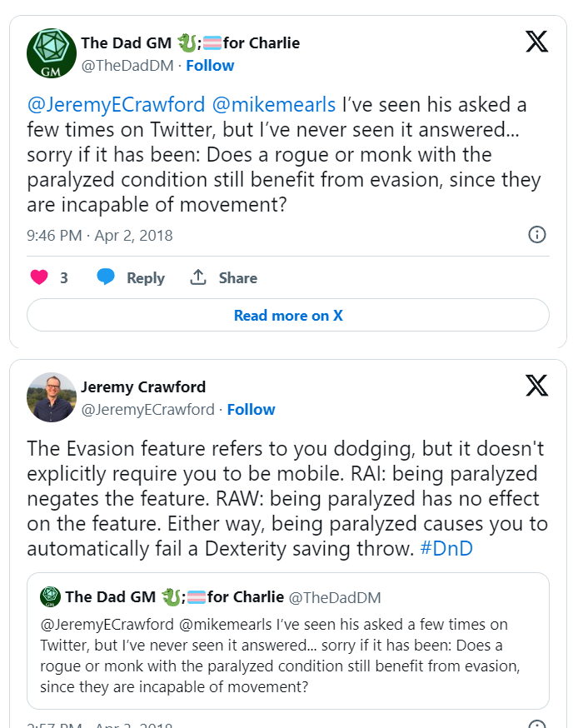This screenshot has height=728, width=573.
Task: Click the X logo on first tweet
Action: (537, 42)
